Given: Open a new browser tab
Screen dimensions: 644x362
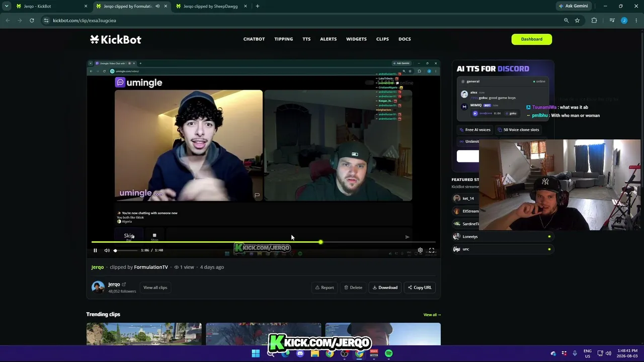Looking at the screenshot, I should (257, 6).
